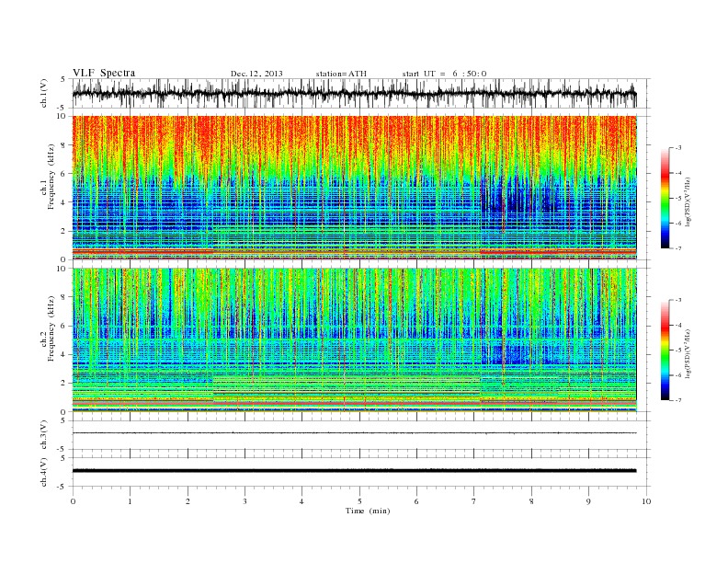Click the 'VLF Spectra' title text

(x=104, y=73)
